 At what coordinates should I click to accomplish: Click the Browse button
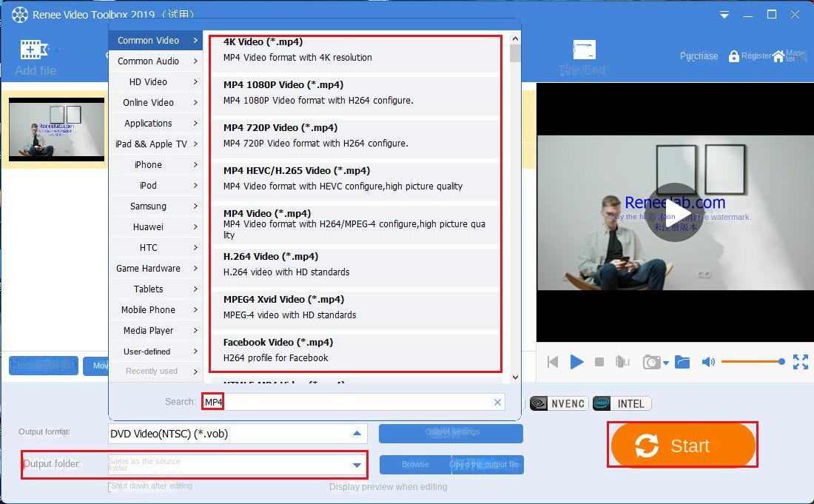pos(415,465)
